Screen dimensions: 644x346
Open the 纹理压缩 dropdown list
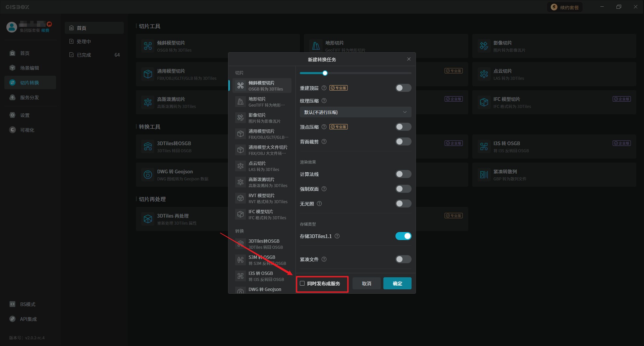tap(355, 112)
